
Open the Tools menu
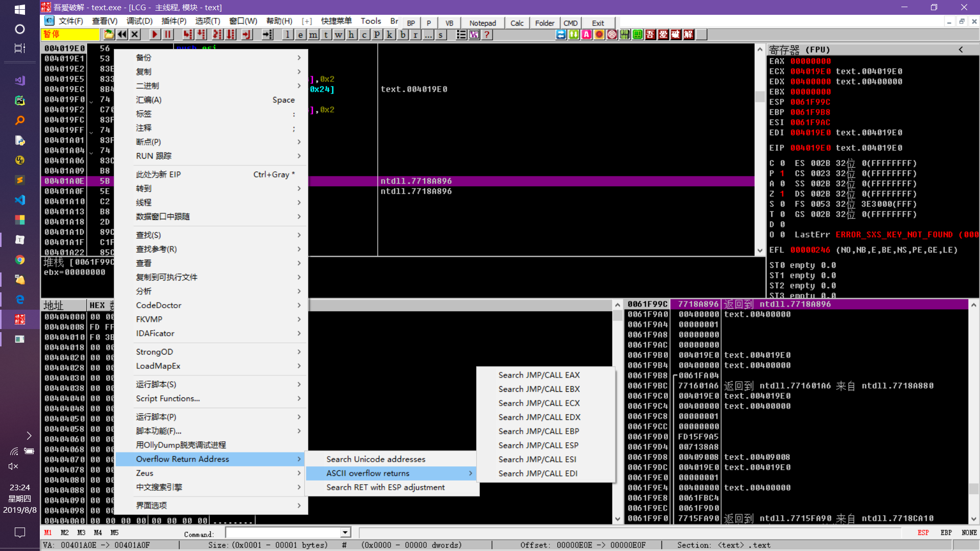(371, 21)
